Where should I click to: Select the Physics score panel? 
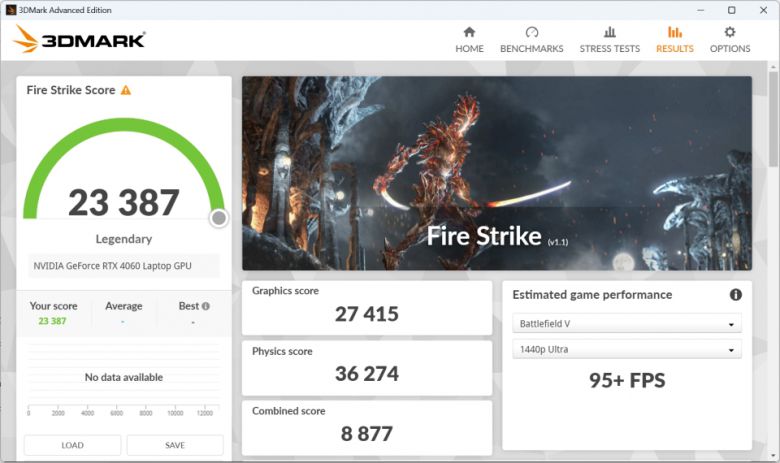(x=367, y=366)
